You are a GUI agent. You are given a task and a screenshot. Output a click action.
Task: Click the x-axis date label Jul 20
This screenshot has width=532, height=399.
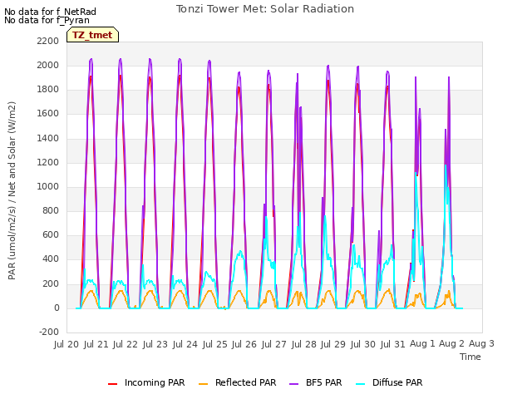click(x=66, y=344)
